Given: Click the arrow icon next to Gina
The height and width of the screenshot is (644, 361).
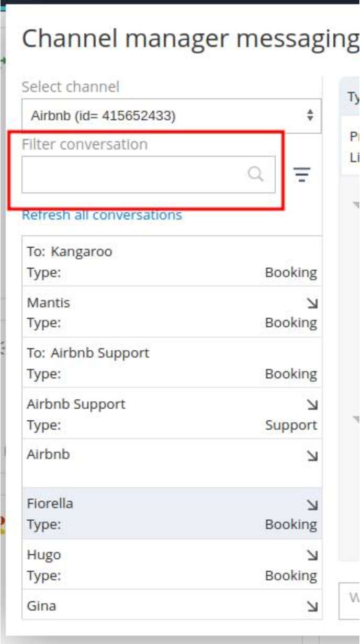Looking at the screenshot, I should [x=312, y=606].
